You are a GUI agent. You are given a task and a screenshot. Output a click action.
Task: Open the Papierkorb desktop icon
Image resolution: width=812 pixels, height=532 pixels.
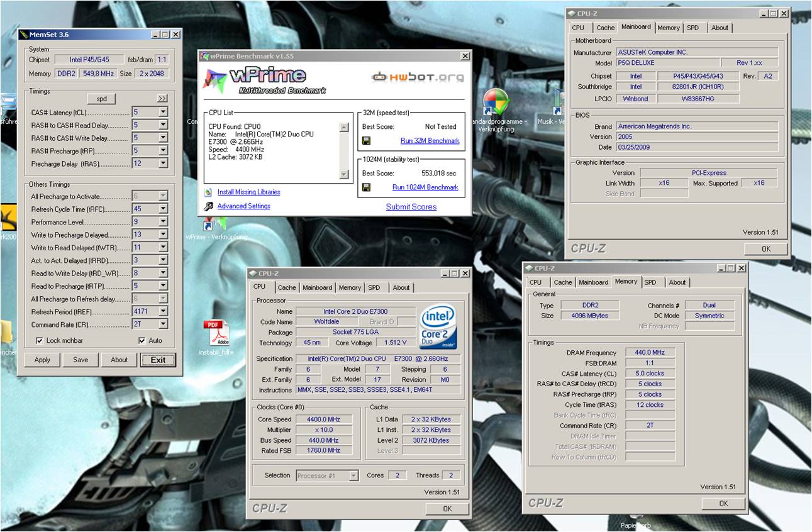[x=635, y=521]
